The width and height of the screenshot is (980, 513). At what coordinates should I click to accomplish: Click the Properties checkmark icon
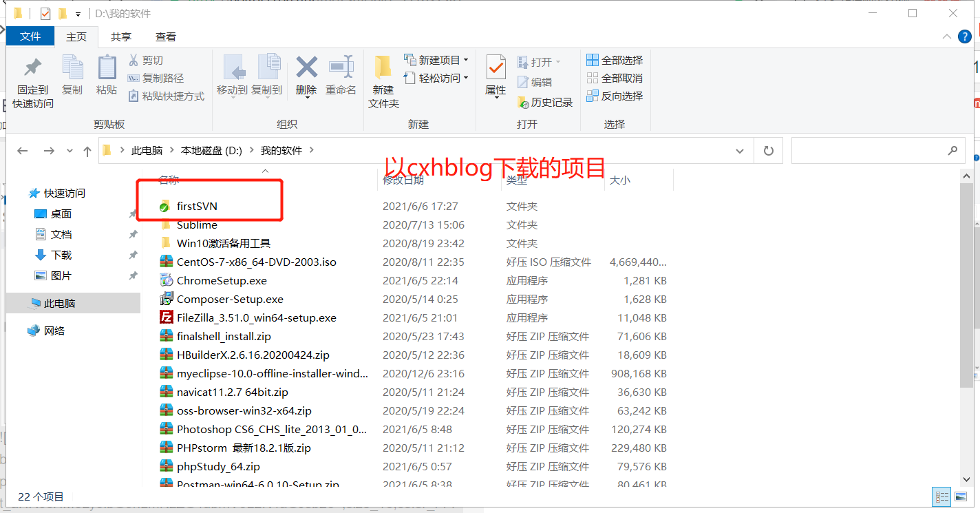pos(496,67)
